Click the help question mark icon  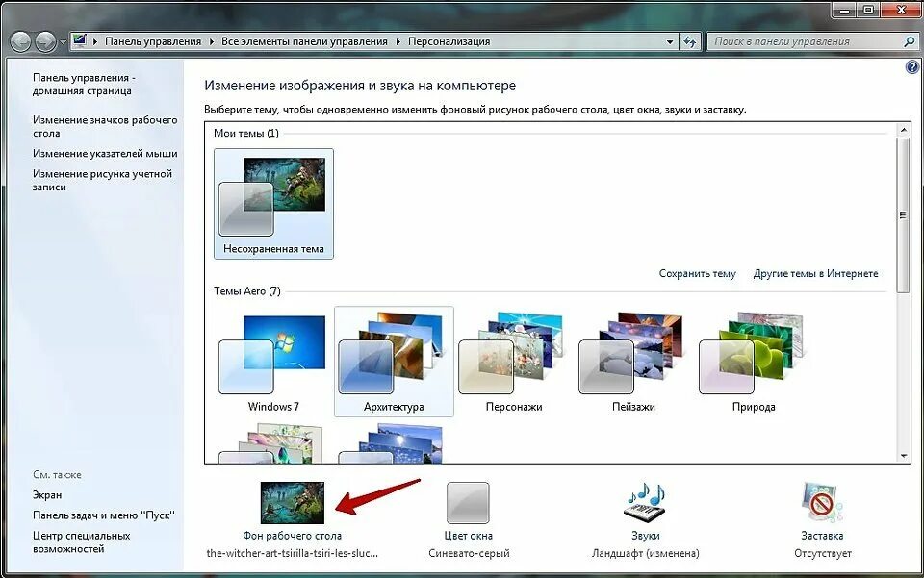[912, 67]
